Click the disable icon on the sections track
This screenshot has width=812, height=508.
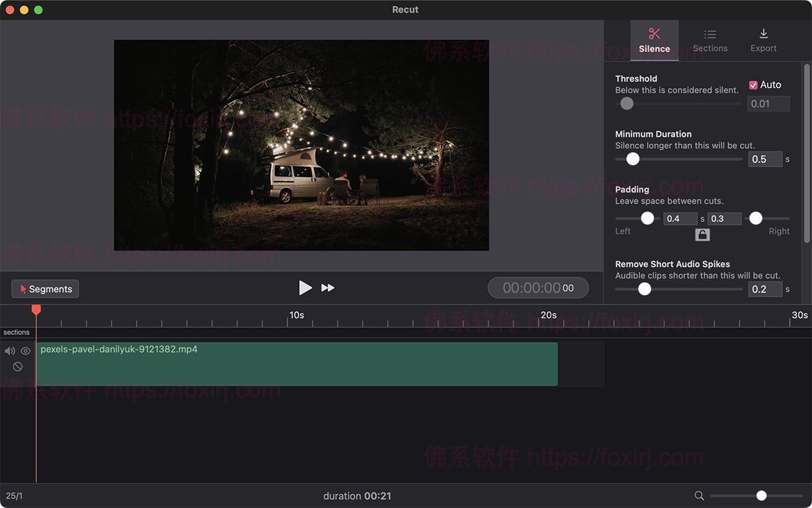point(18,366)
